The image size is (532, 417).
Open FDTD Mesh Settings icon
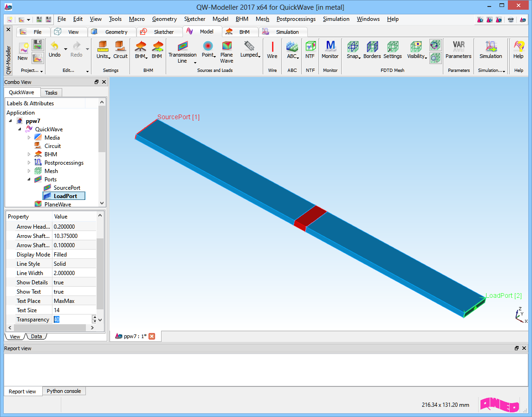point(393,46)
